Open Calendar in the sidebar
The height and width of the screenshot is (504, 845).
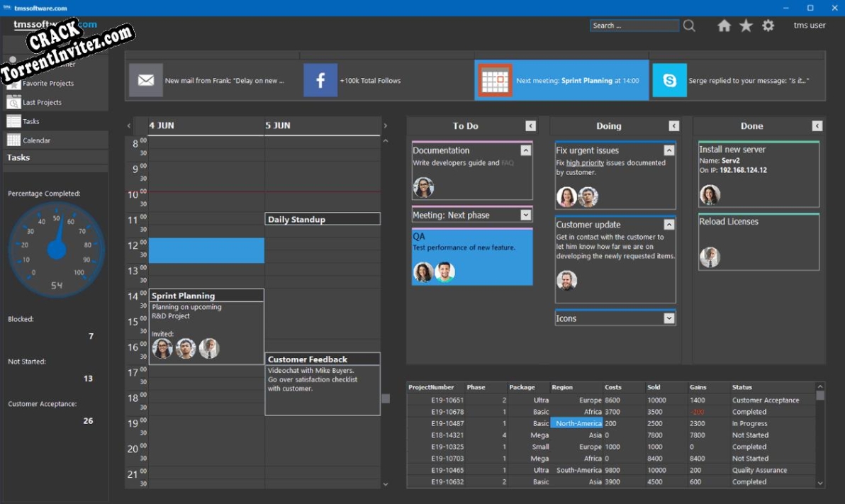coord(36,141)
